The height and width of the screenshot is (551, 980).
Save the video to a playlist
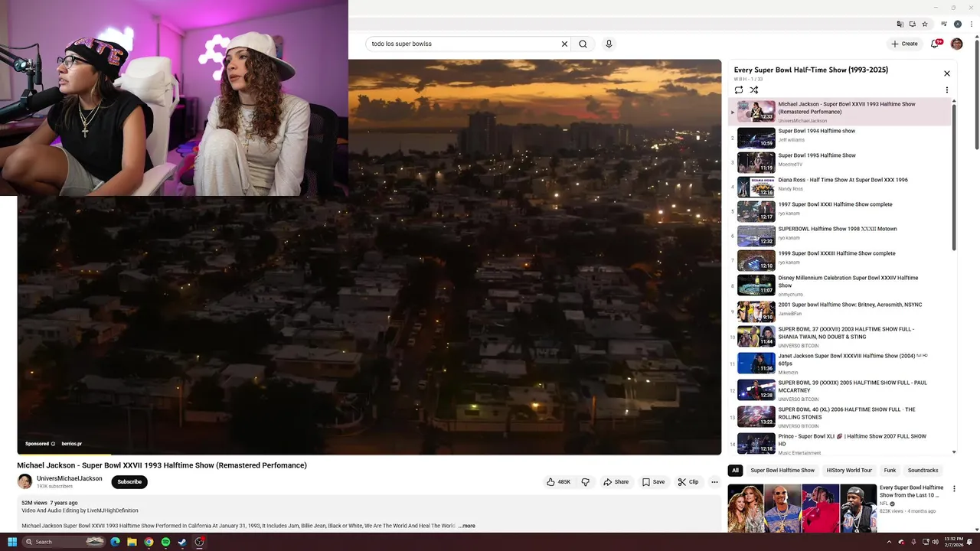coord(653,482)
